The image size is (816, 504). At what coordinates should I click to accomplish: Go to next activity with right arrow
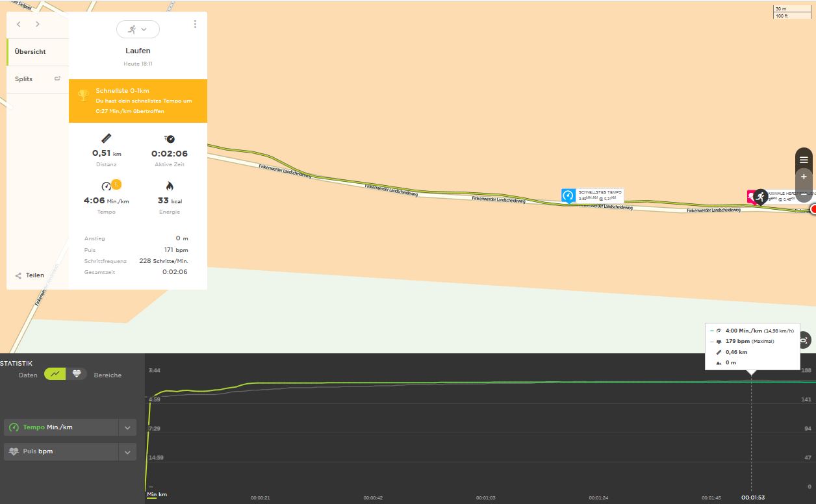click(x=38, y=25)
